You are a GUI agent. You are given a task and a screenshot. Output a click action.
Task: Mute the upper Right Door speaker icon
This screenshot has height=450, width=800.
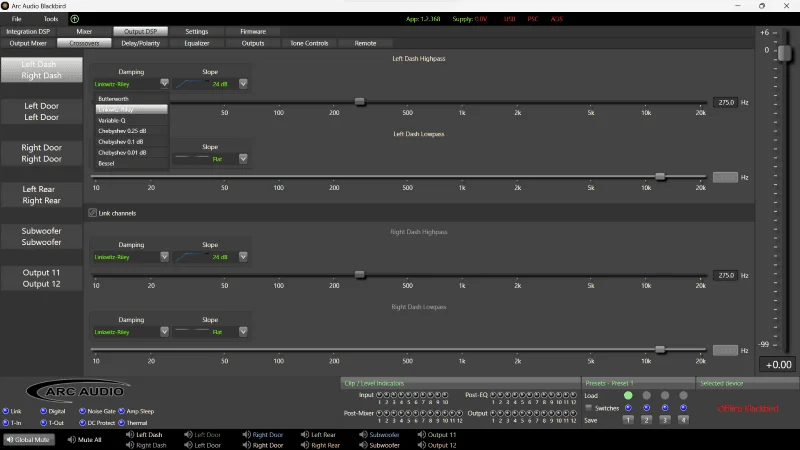(x=246, y=435)
